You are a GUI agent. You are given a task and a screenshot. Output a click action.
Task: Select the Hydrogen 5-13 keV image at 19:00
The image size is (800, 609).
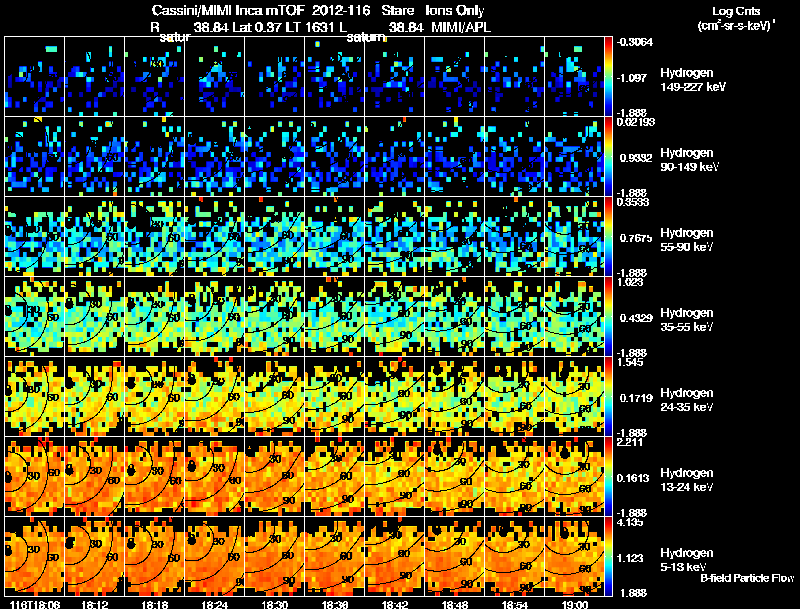click(574, 557)
